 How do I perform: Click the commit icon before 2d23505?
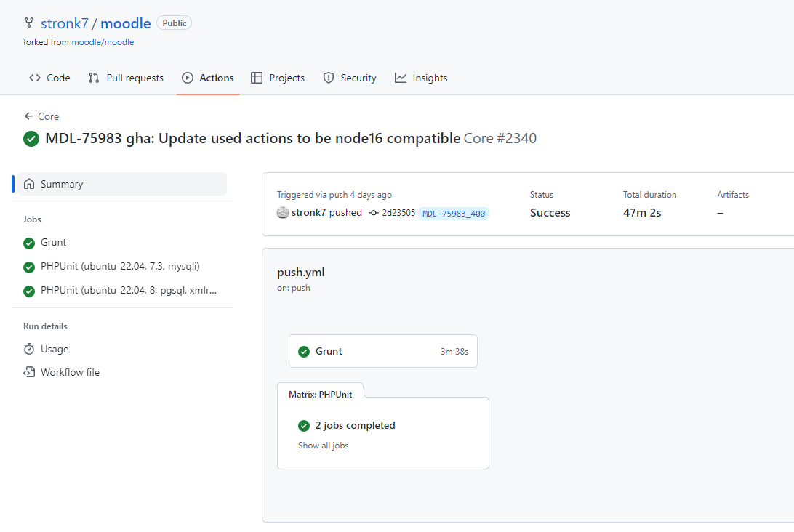(x=374, y=213)
